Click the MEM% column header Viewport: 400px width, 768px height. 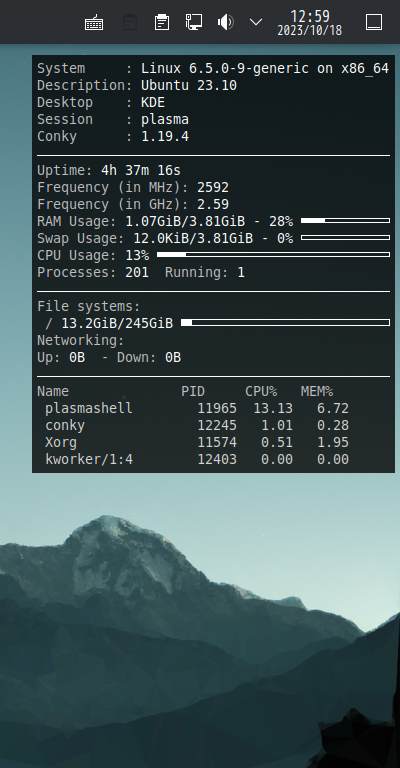tap(317, 391)
